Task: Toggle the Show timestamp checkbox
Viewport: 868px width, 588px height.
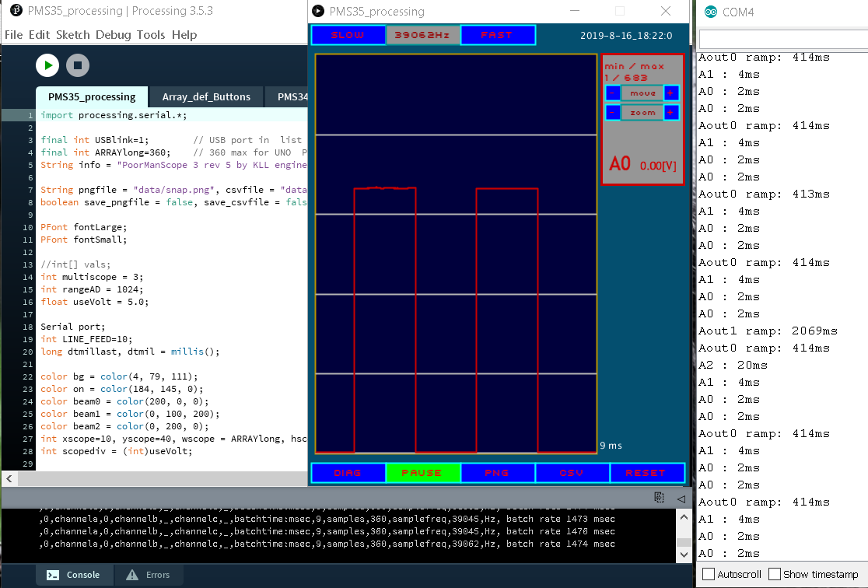Action: coord(774,574)
